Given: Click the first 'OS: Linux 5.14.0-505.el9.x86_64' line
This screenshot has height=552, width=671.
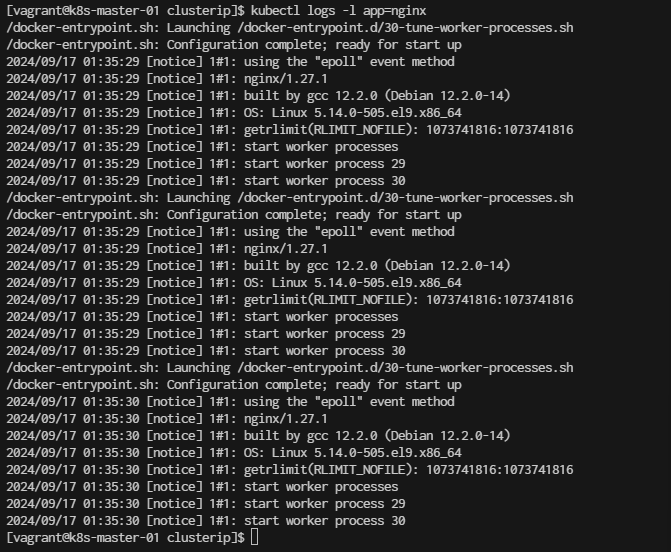Looking at the screenshot, I should pos(234,113).
